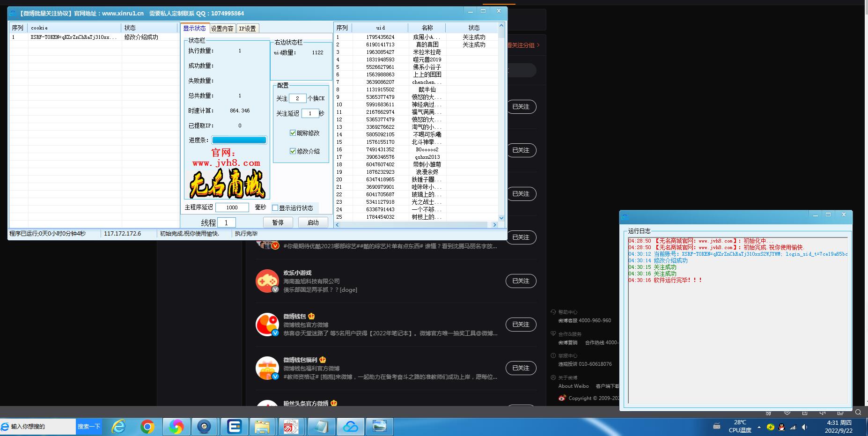Open the blue disc taskbar icon
Screen dimensions: 868x436
205,427
